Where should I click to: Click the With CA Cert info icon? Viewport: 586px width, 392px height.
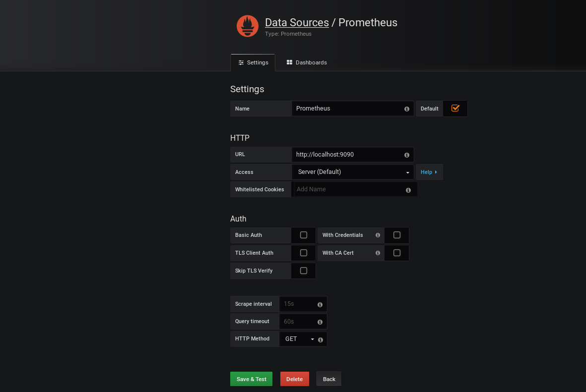click(378, 253)
